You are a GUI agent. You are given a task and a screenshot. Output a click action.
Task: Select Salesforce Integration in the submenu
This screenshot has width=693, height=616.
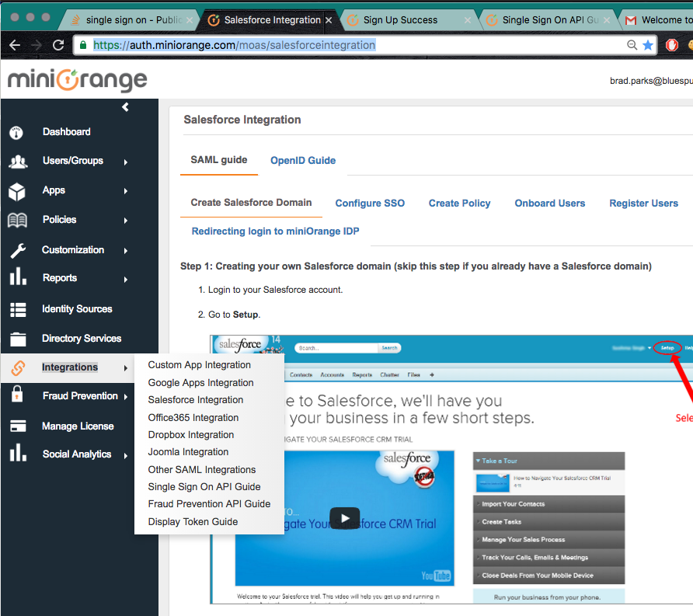pyautogui.click(x=195, y=400)
